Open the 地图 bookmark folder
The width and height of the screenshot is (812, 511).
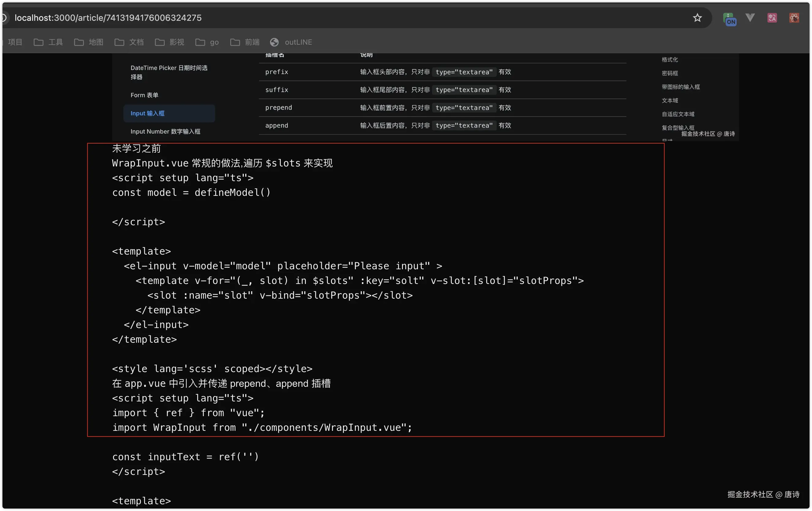[x=89, y=42]
